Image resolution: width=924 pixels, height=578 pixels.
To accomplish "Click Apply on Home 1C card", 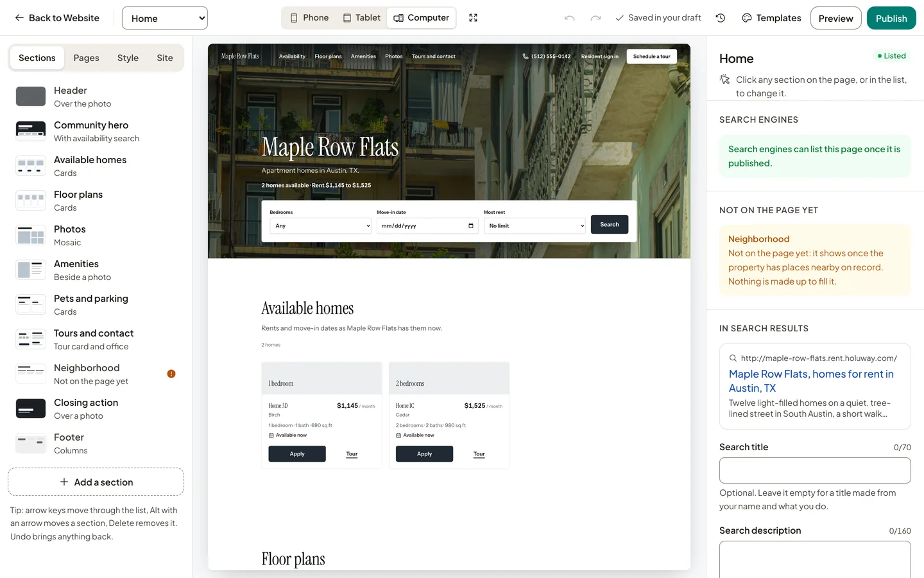I will (x=424, y=454).
